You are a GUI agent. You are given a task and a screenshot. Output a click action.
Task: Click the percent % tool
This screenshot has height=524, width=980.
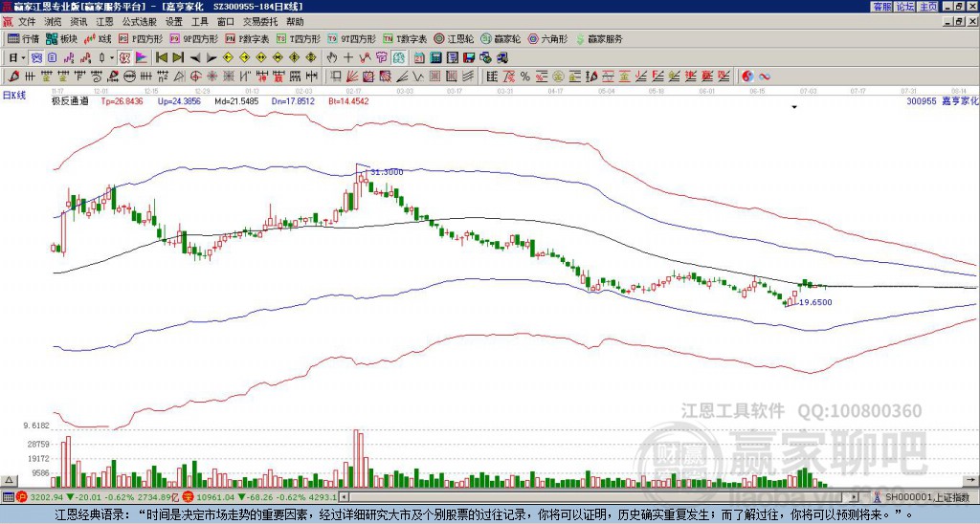tap(525, 76)
